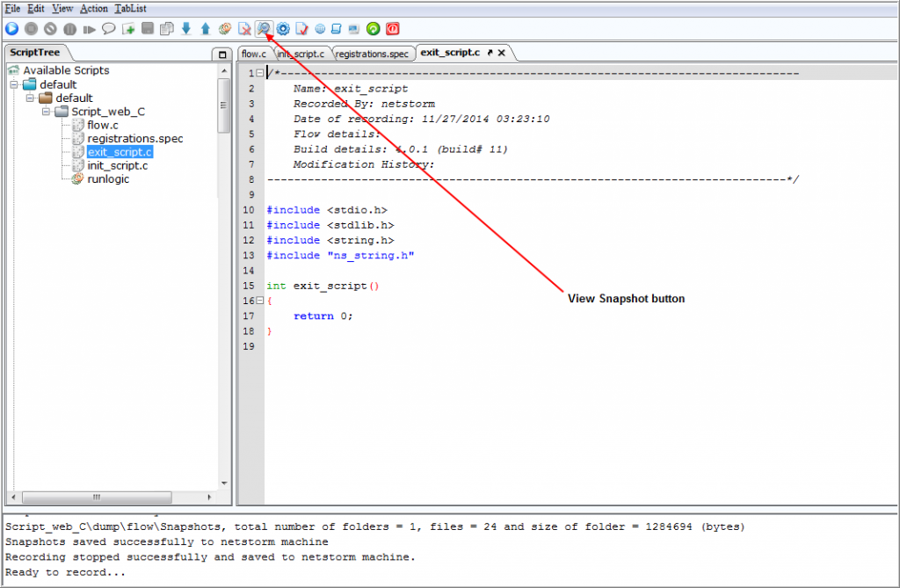Click the blue gear settings icon
900x588 pixels.
pos(283,29)
